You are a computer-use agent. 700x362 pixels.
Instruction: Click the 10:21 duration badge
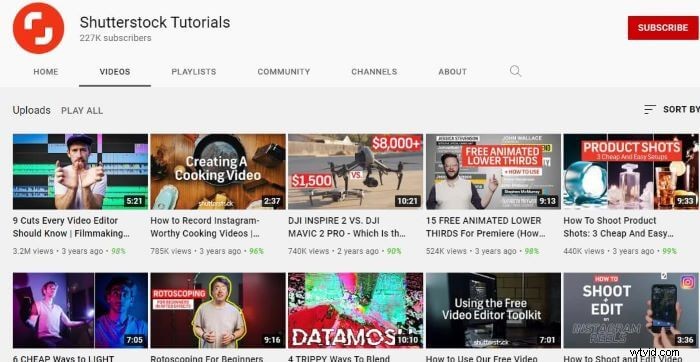407,201
